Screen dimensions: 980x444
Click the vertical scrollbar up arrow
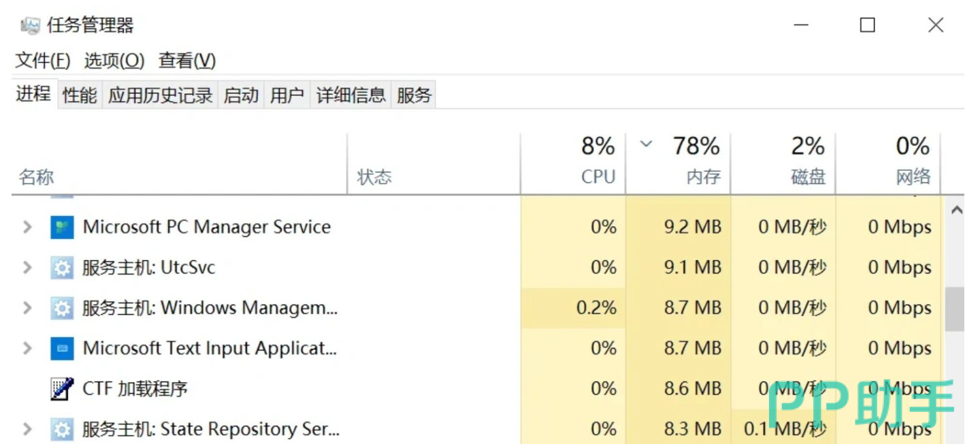coord(956,210)
